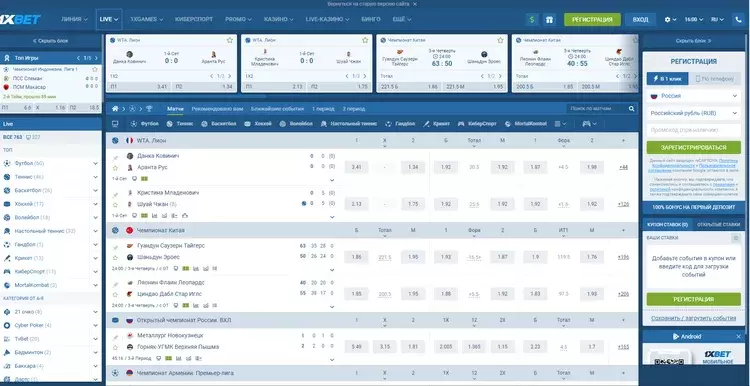The image size is (750, 386).
Task: Click Сохранить / загрузить события link
Action: [694, 318]
